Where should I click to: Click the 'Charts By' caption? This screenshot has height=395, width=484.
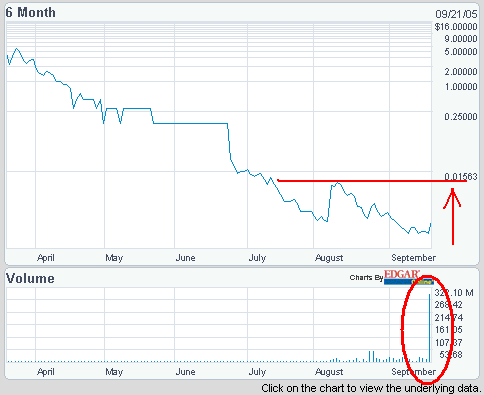pos(366,278)
